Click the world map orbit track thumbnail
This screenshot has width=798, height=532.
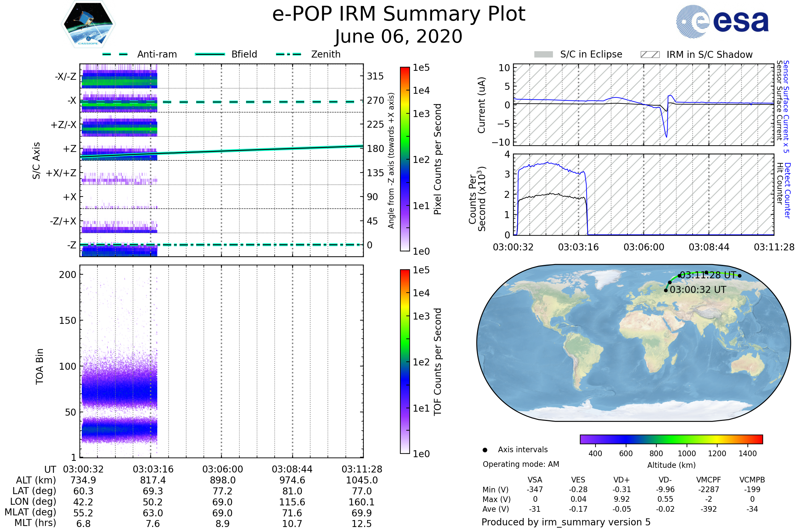coord(633,343)
